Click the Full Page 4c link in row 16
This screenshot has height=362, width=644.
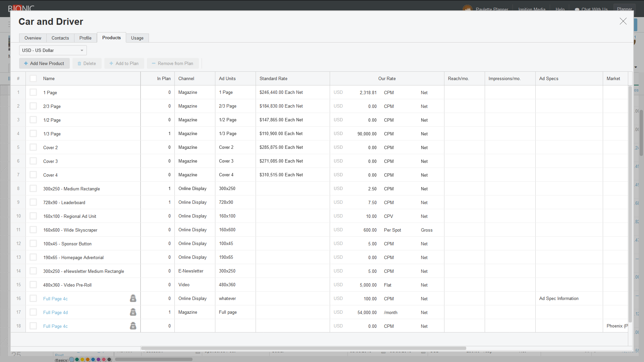pyautogui.click(x=55, y=299)
